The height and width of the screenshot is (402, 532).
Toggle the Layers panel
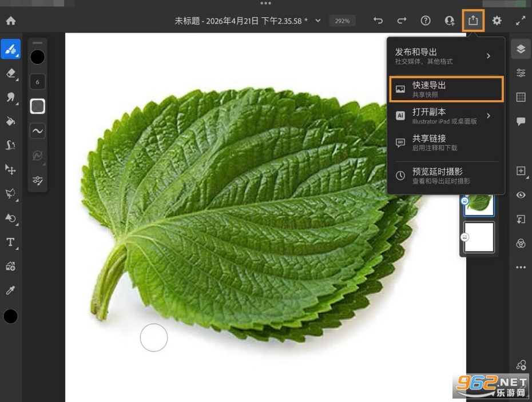point(521,49)
